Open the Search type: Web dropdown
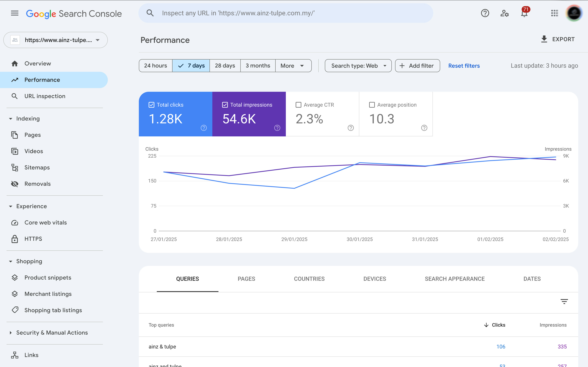 pyautogui.click(x=358, y=65)
